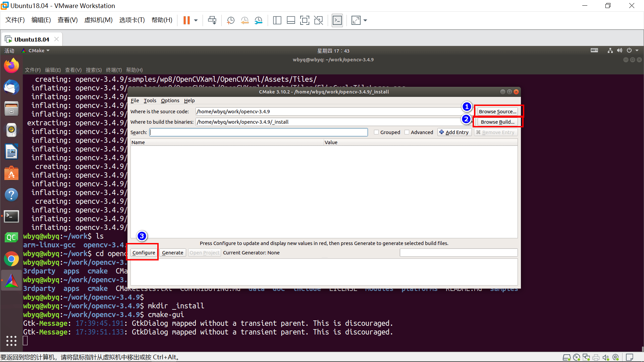
Task: Click volume icon in Ubuntu top bar
Action: point(620,51)
